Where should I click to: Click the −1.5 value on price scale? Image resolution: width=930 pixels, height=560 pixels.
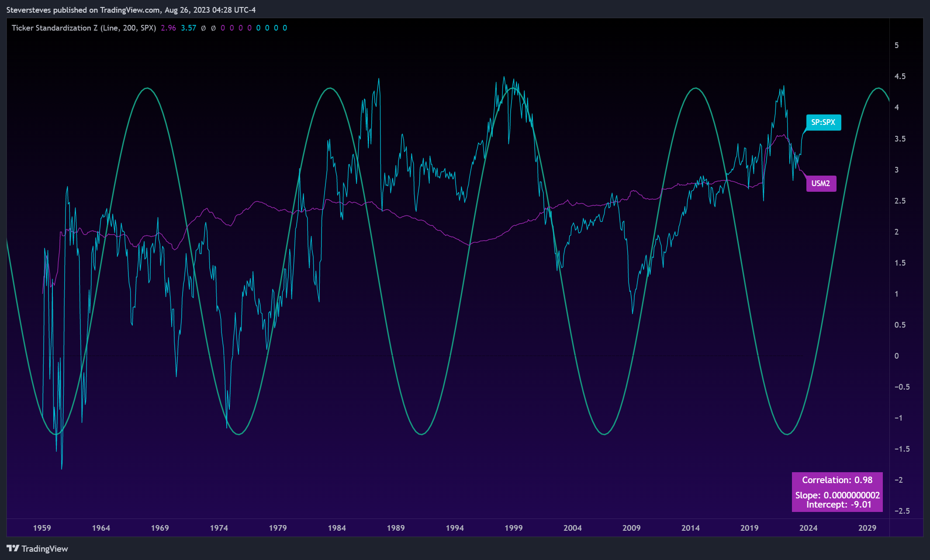902,449
